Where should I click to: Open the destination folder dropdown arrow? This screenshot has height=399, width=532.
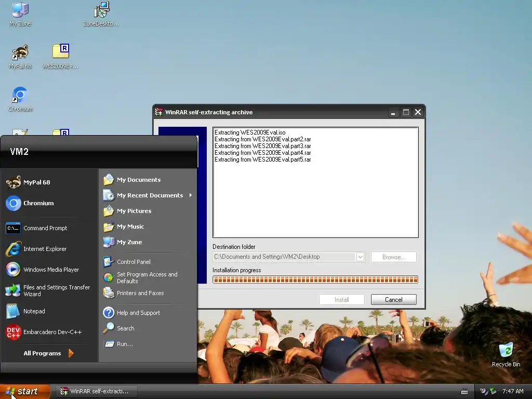tap(361, 257)
